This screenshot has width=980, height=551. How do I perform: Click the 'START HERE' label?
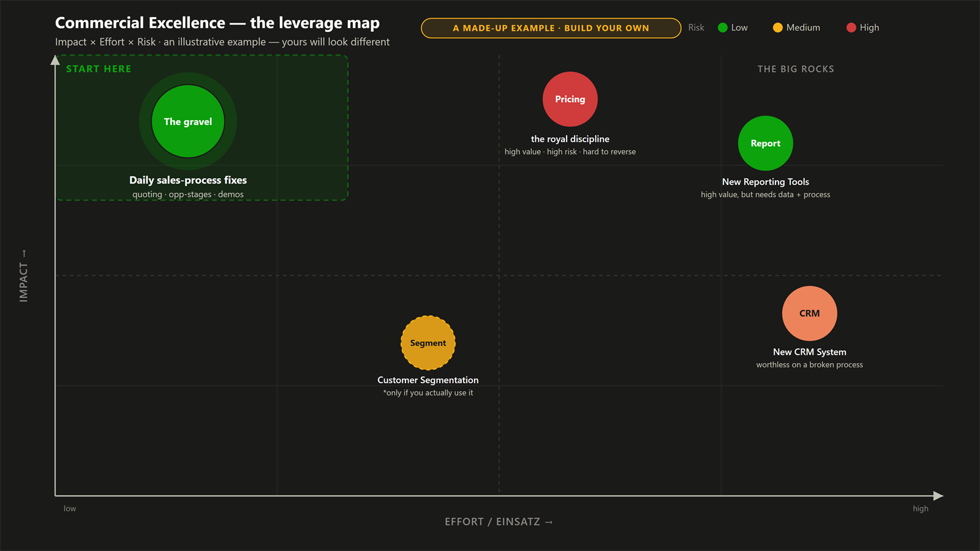[x=99, y=69]
